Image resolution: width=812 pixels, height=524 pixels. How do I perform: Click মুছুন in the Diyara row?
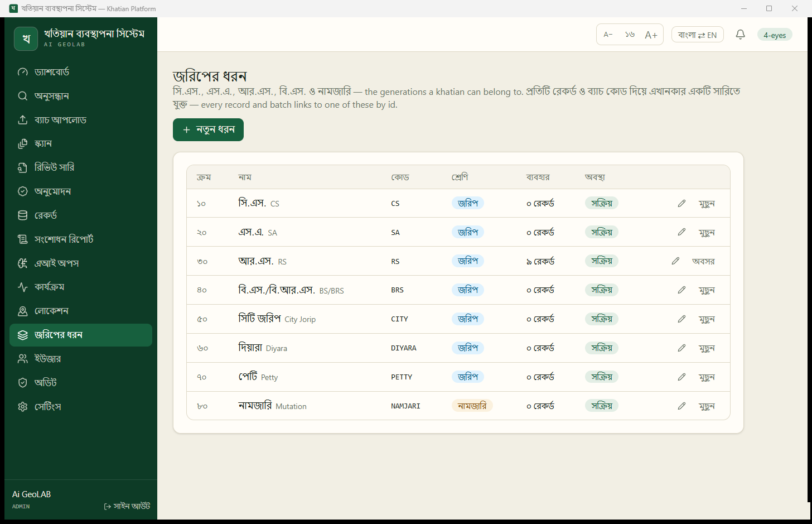707,348
